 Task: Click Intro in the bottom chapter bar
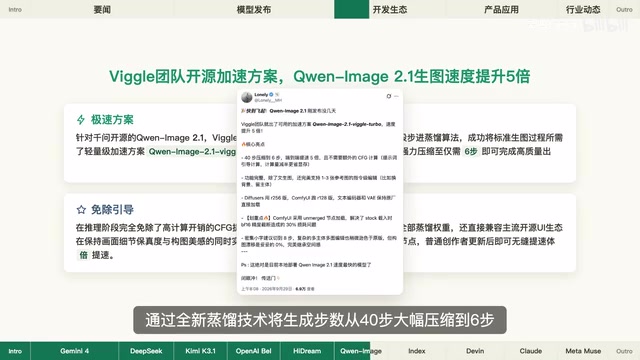tap(15, 351)
